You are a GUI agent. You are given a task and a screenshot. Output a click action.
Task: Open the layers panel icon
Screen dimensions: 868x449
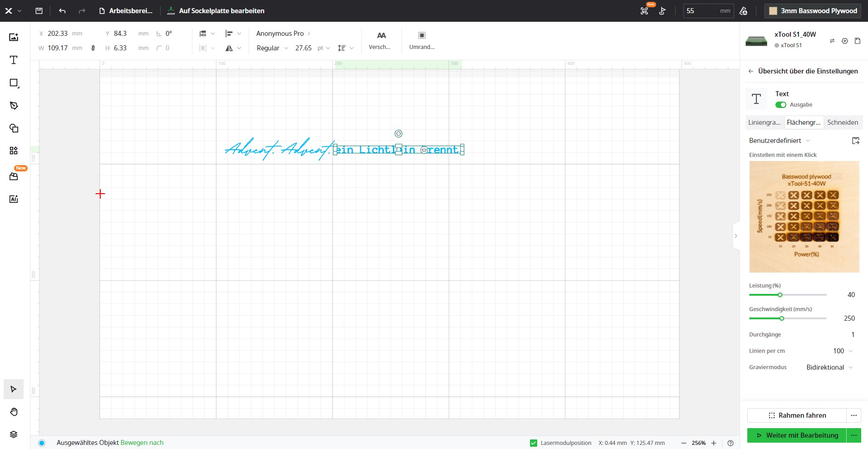point(14,434)
